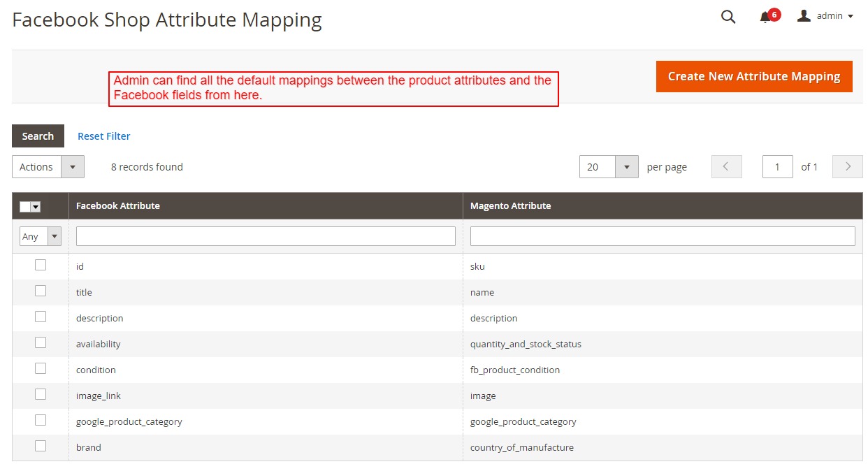Screen dimensions: 868x471
Task: Click the Facebook Attribute filter field
Action: [266, 236]
